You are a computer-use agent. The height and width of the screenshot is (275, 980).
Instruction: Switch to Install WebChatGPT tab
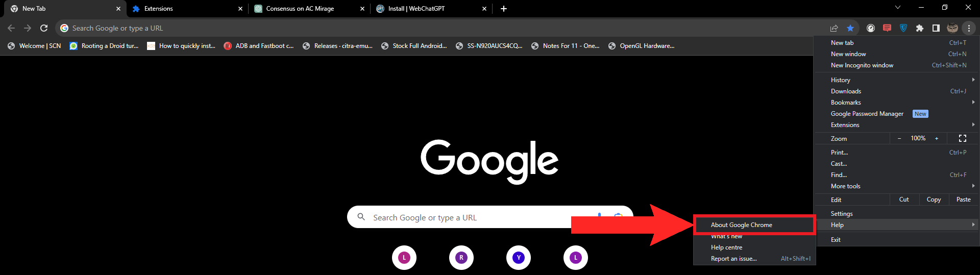click(x=431, y=9)
